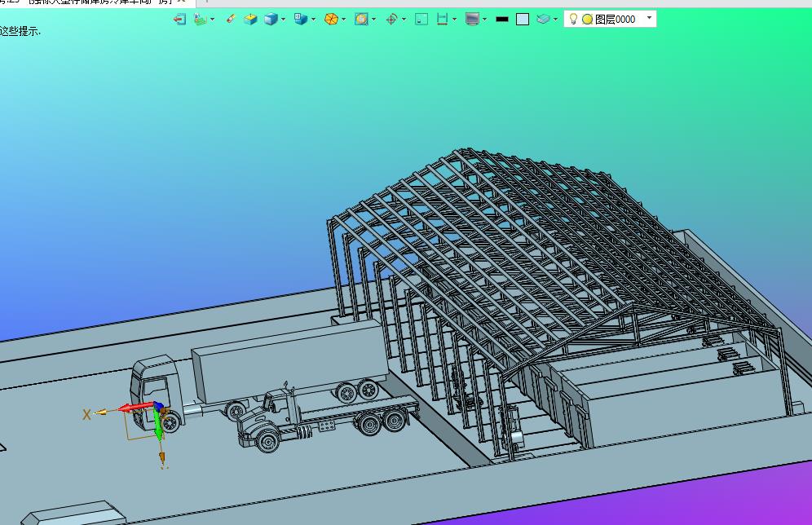Click the red axis arrow of triad
Image resolution: width=812 pixels, height=525 pixels.
pyautogui.click(x=137, y=408)
